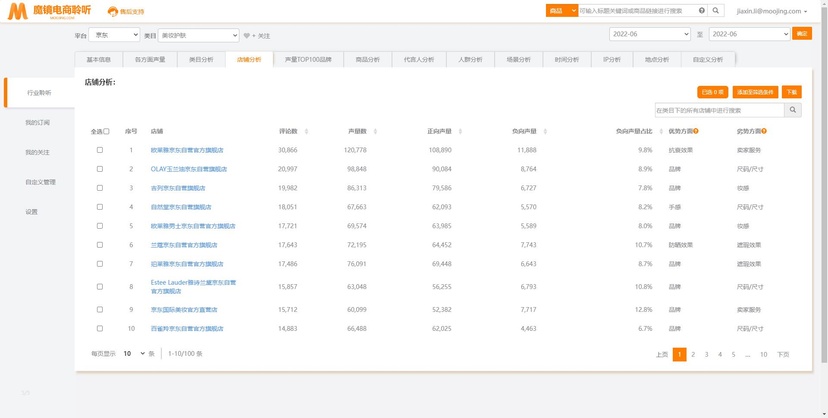Click the 优势方面 info question icon

coord(696,131)
